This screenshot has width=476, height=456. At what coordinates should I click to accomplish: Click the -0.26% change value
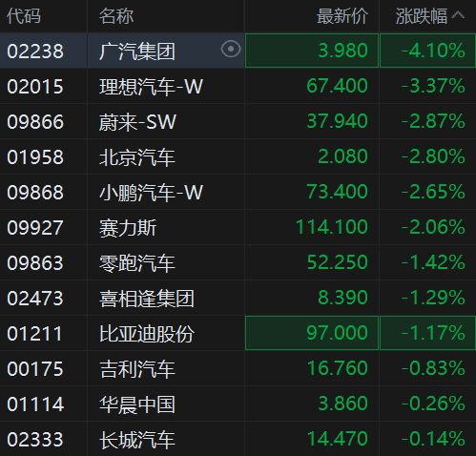[433, 404]
